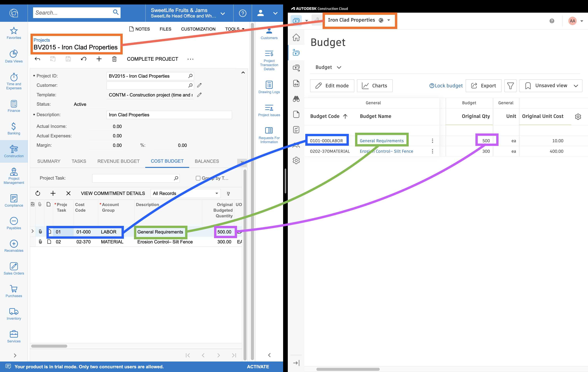Add a new project record with plus icon
Viewport: 588px width, 372px height.
pyautogui.click(x=99, y=59)
